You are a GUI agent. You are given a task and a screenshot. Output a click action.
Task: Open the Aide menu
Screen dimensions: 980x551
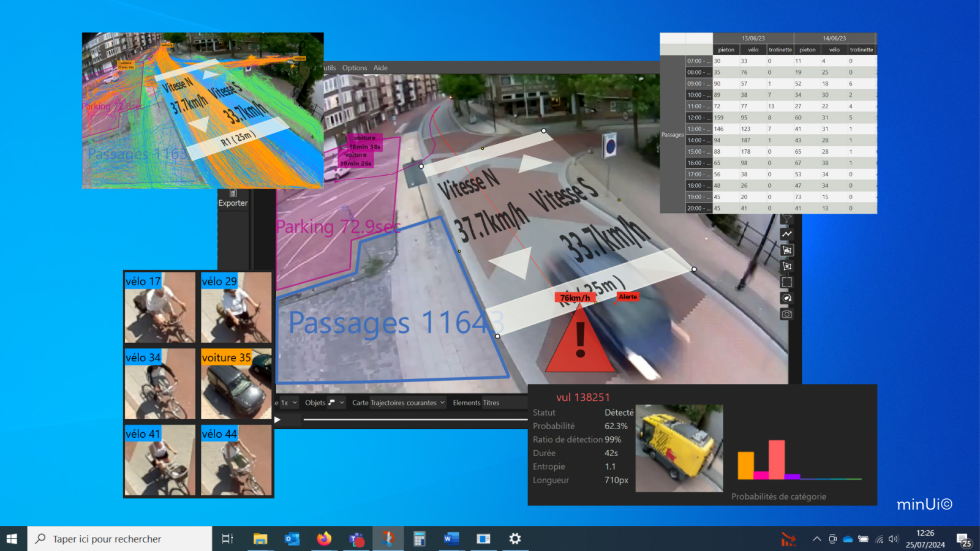[x=380, y=68]
